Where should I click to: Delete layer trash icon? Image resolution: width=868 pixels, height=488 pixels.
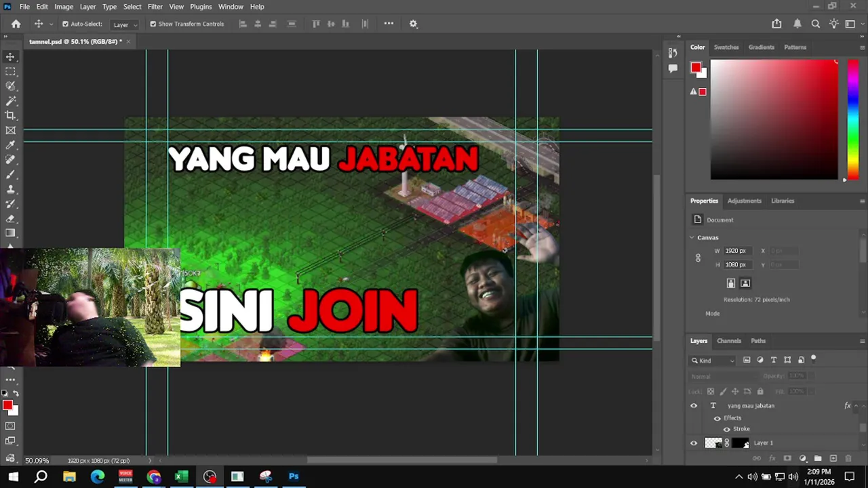[848, 459]
